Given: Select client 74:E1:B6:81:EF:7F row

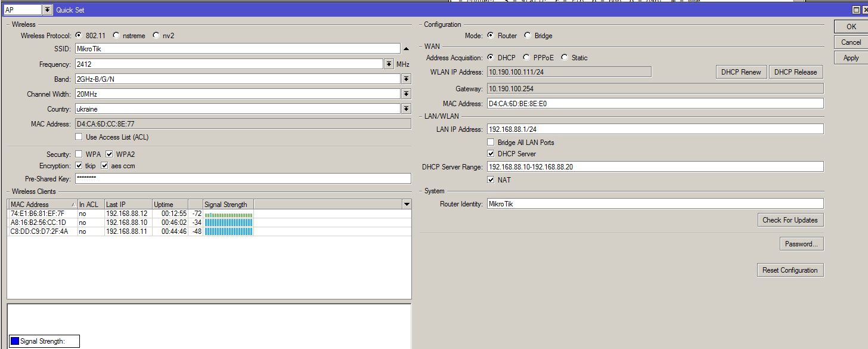Looking at the screenshot, I should (x=209, y=214).
